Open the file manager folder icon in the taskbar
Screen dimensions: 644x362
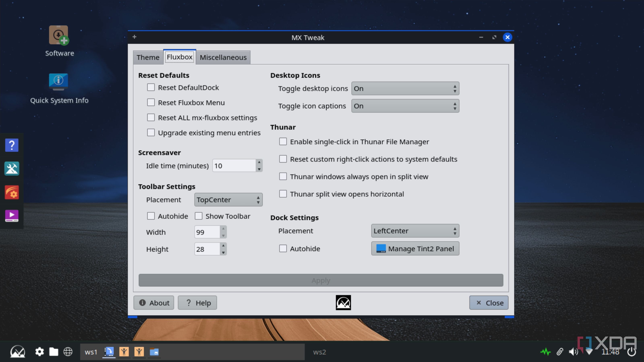(x=54, y=352)
